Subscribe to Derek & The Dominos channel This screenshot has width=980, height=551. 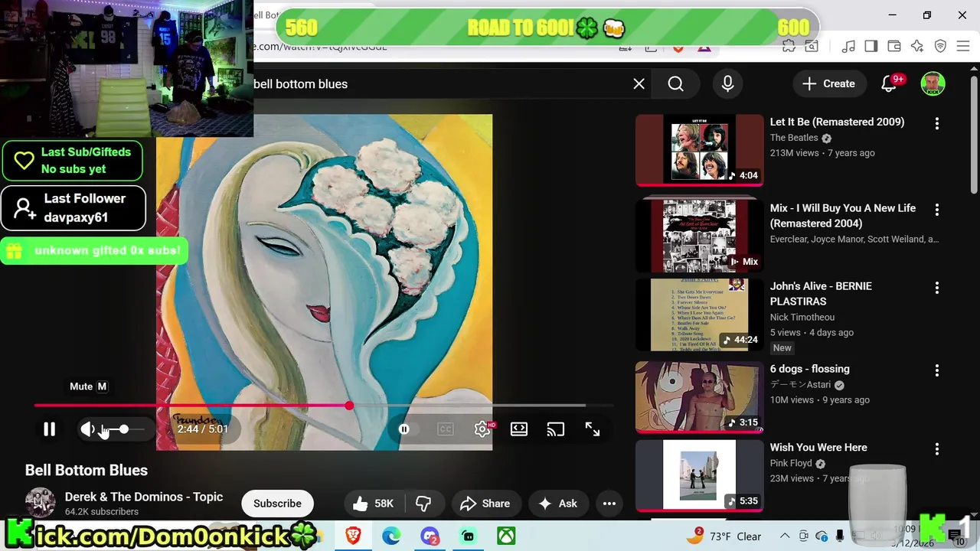point(277,504)
